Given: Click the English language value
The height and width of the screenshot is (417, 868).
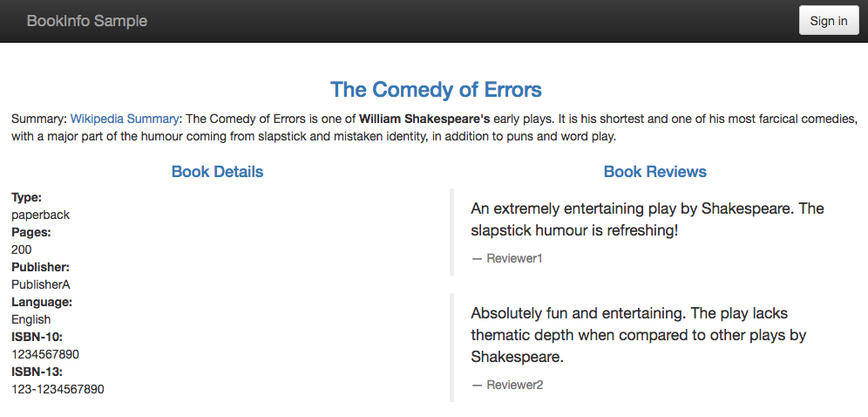Looking at the screenshot, I should pos(31,319).
